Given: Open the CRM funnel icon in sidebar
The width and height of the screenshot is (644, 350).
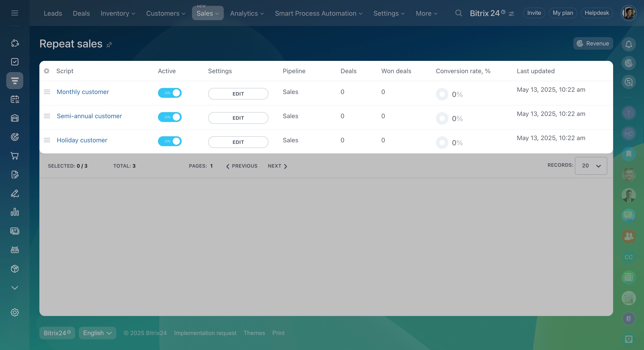Looking at the screenshot, I should pyautogui.click(x=15, y=81).
